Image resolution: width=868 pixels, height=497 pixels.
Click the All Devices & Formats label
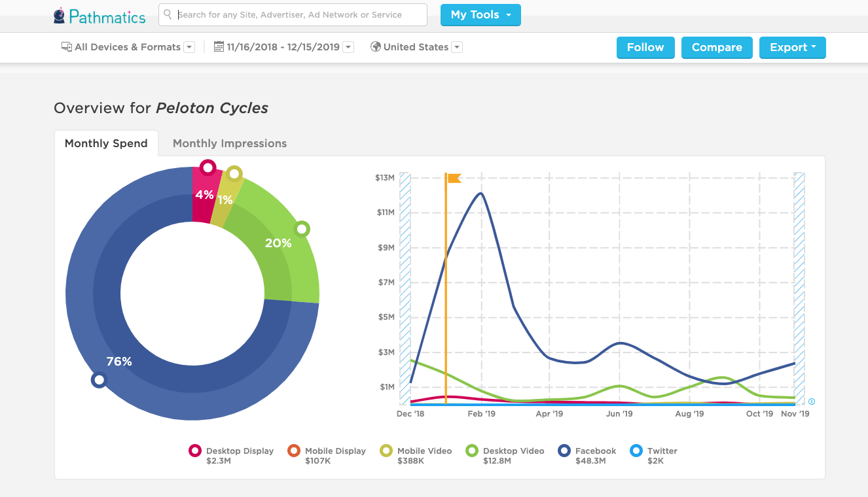click(x=128, y=47)
